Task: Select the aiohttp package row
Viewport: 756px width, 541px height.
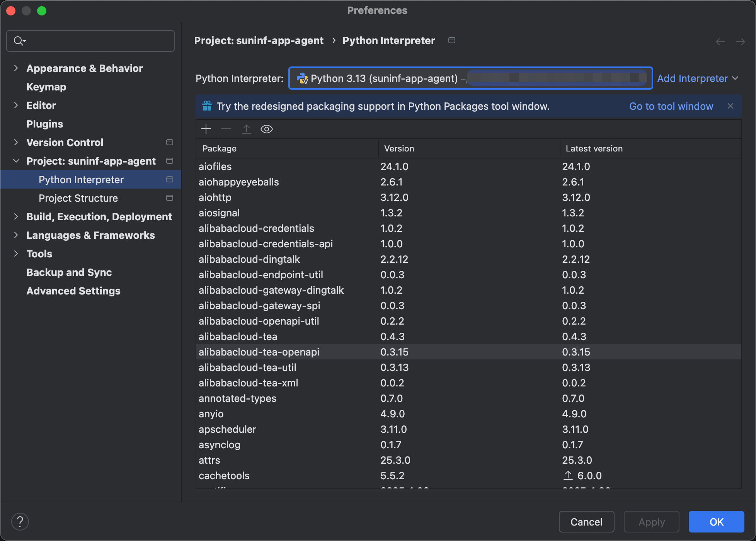Action: [469, 197]
